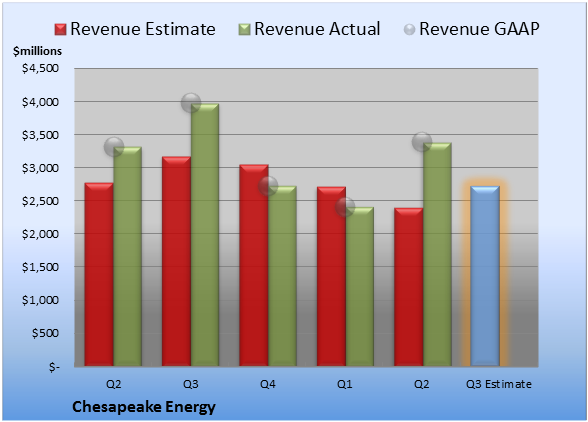Click the 'Q1' quarter label

(345, 384)
